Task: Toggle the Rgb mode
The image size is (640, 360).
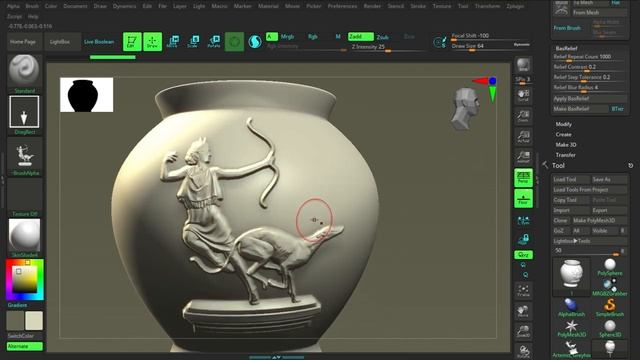Action: [313, 37]
